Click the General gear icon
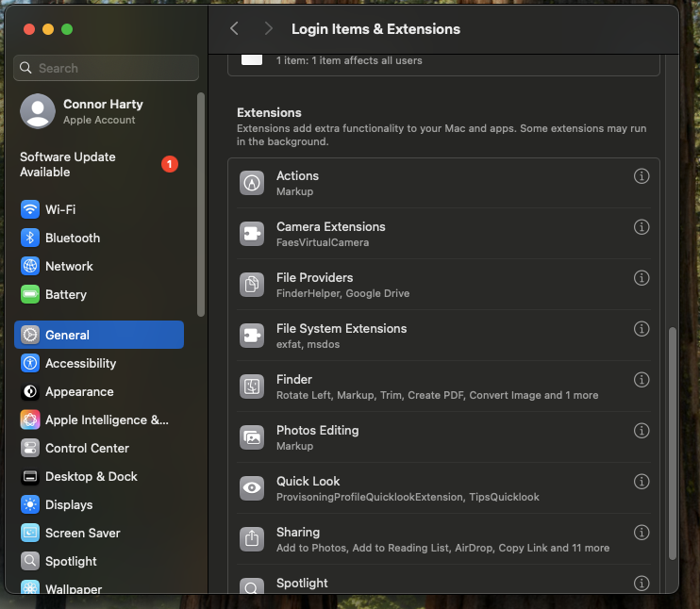The width and height of the screenshot is (700, 609). coord(30,335)
